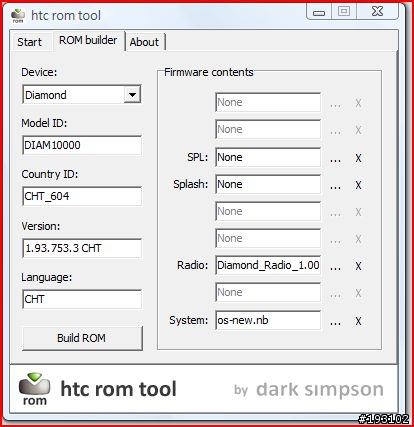Browse for Splash file with ... button
This screenshot has width=414, height=427.
click(x=335, y=186)
